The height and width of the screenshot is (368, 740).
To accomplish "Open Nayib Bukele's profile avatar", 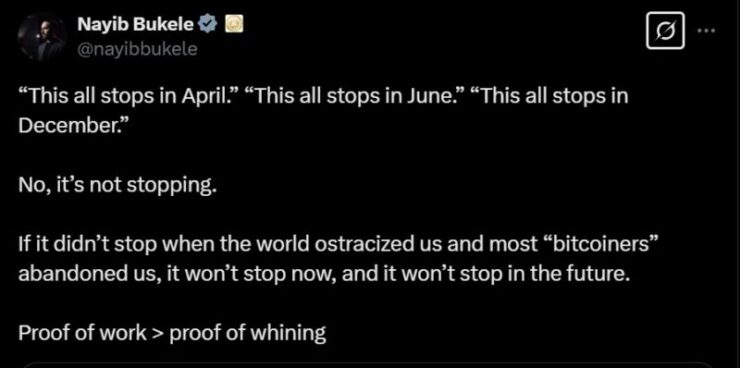I will tap(42, 37).
